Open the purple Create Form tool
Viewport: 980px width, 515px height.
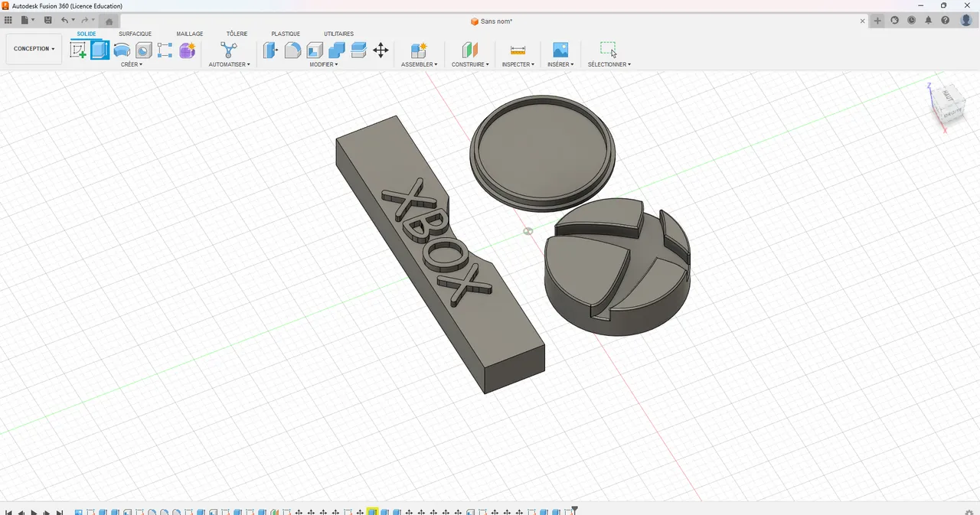188,50
